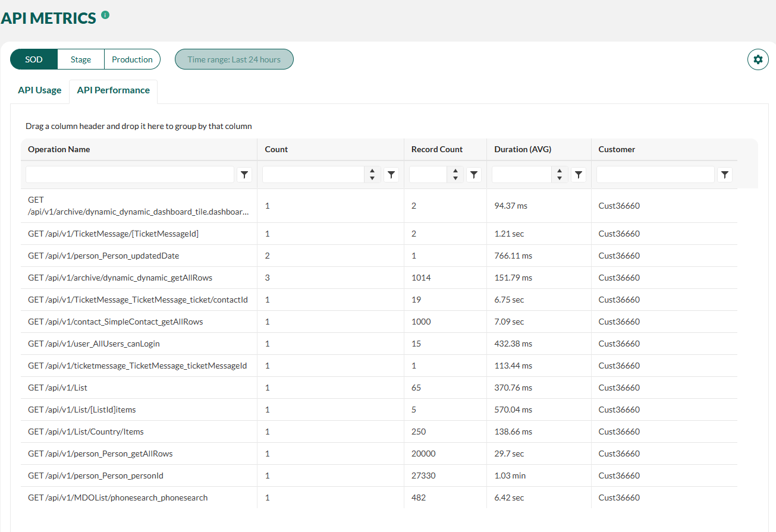Sort by the Duration (AVG) column header
Screen dimensions: 776x532
pyautogui.click(x=523, y=149)
